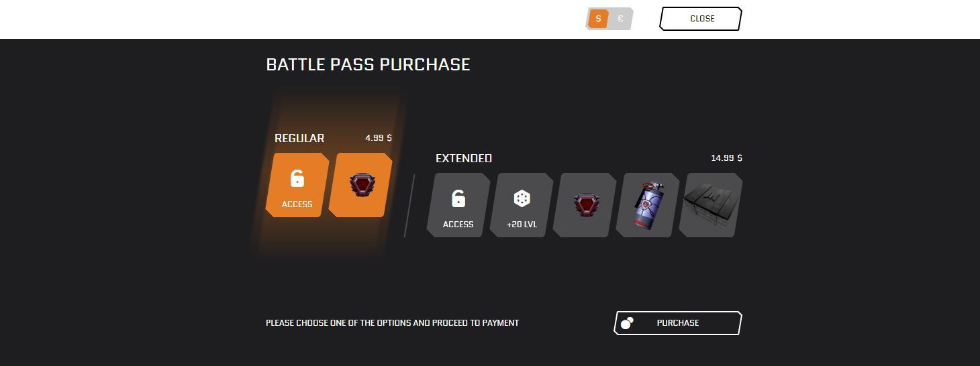Choose the Extended pass option heading
The image size is (980, 366).
pos(464,158)
